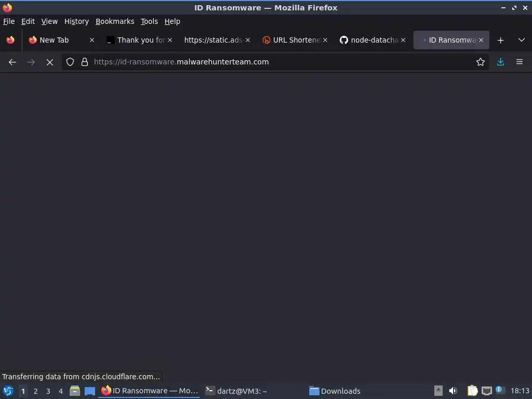This screenshot has width=532, height=399.
Task: Open the file manager taskbar launcher
Action: point(75,391)
